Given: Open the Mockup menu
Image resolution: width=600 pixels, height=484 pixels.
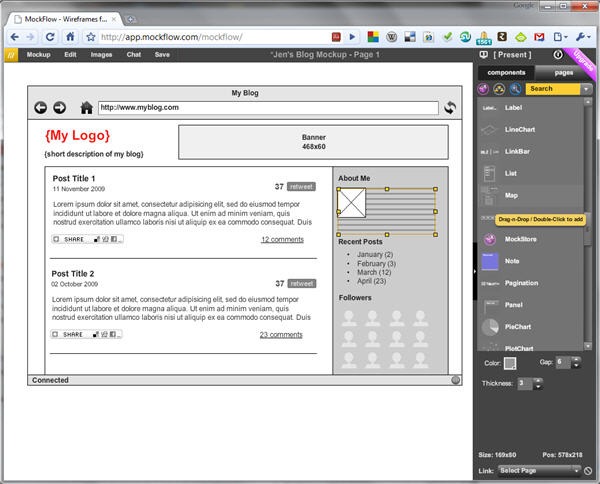Looking at the screenshot, I should point(39,55).
